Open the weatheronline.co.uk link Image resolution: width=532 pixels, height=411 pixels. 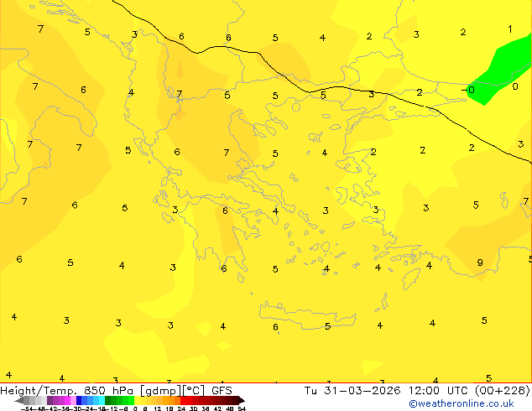[x=462, y=403]
